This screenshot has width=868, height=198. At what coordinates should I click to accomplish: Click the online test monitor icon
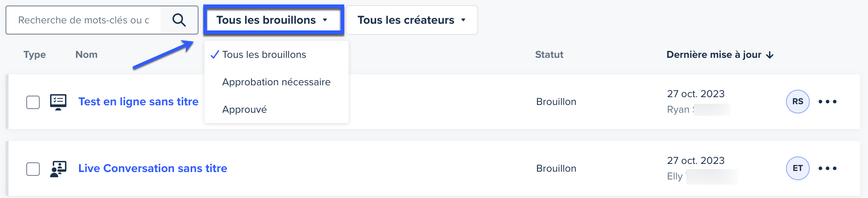coord(58,102)
